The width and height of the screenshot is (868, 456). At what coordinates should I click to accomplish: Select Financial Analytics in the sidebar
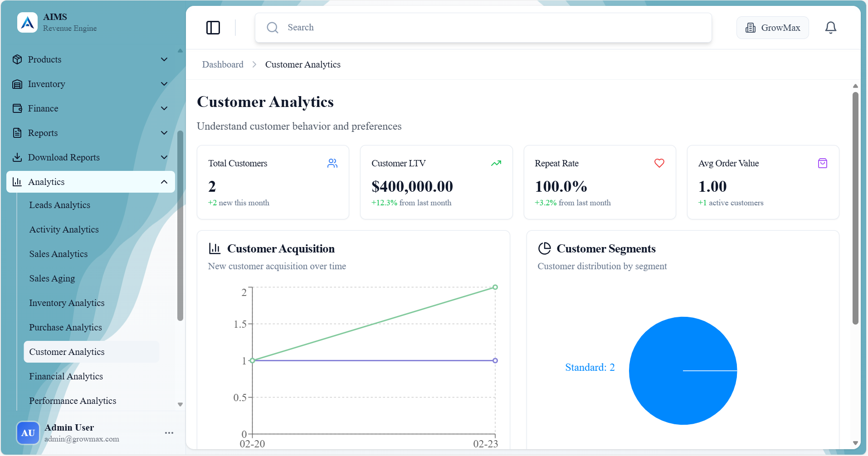point(66,376)
